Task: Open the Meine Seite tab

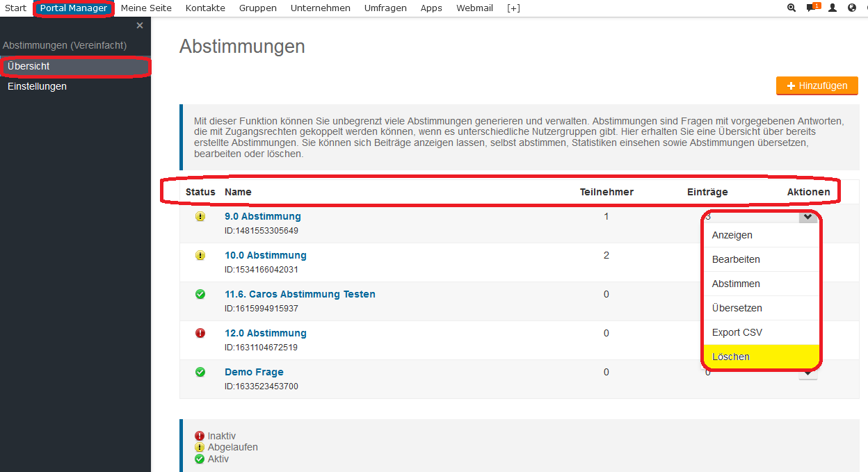Action: (146, 8)
